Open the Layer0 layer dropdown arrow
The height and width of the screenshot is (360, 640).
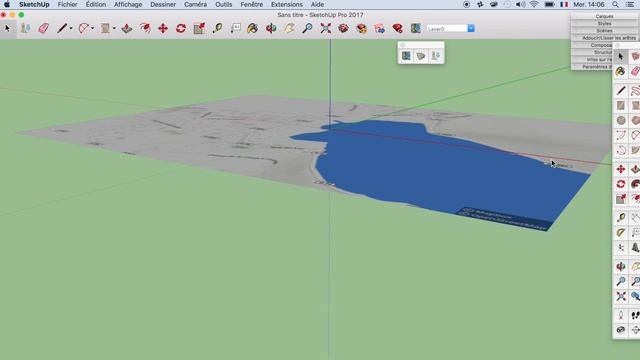[471, 29]
